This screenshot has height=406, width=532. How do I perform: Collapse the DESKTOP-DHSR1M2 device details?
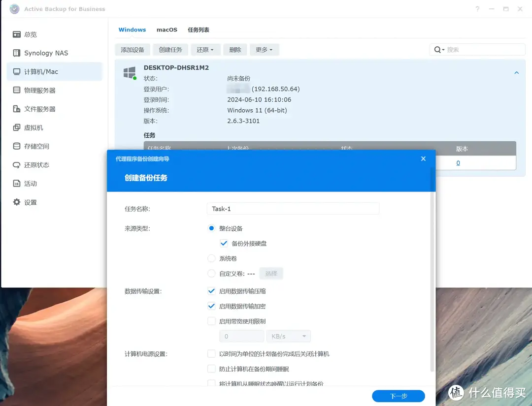click(x=516, y=72)
